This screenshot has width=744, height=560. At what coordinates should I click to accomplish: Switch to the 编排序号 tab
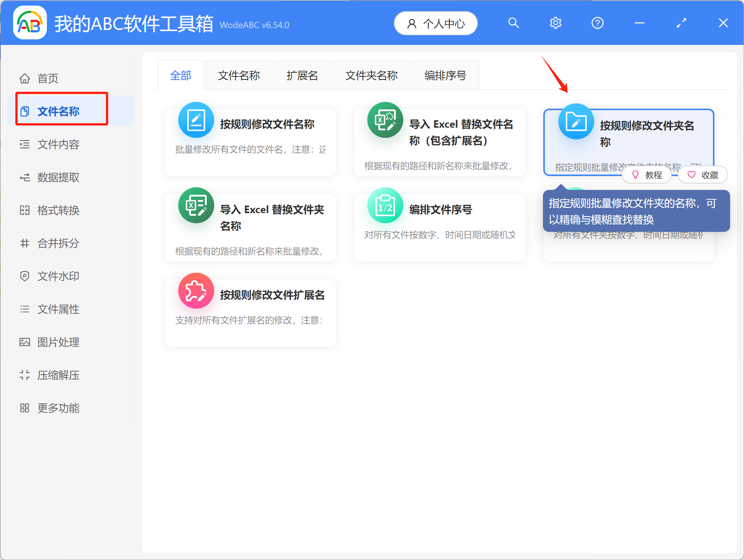445,75
